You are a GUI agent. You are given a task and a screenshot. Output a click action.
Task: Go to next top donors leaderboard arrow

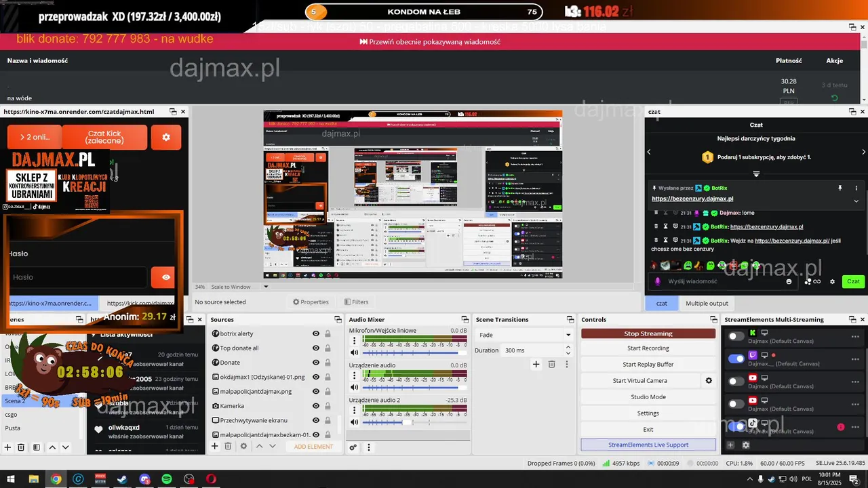(x=863, y=152)
